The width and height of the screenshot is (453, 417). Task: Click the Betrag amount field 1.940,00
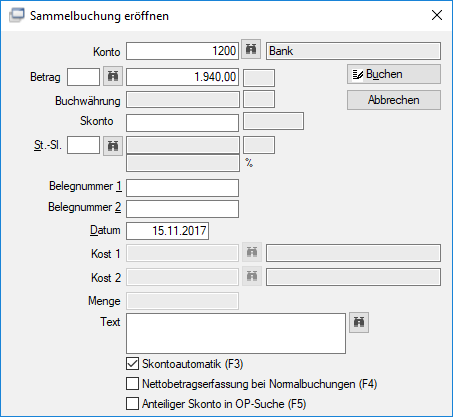(182, 77)
